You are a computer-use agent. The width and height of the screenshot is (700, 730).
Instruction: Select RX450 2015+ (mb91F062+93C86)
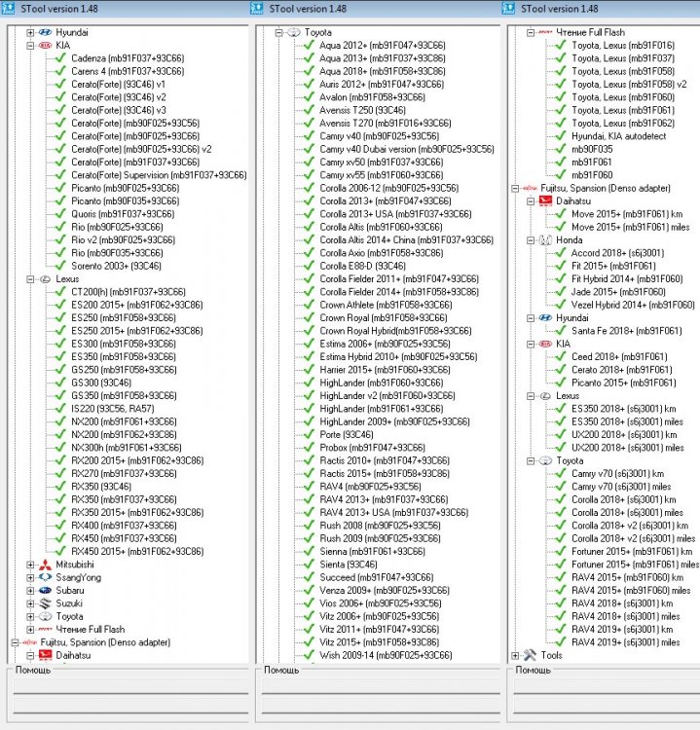(x=137, y=552)
